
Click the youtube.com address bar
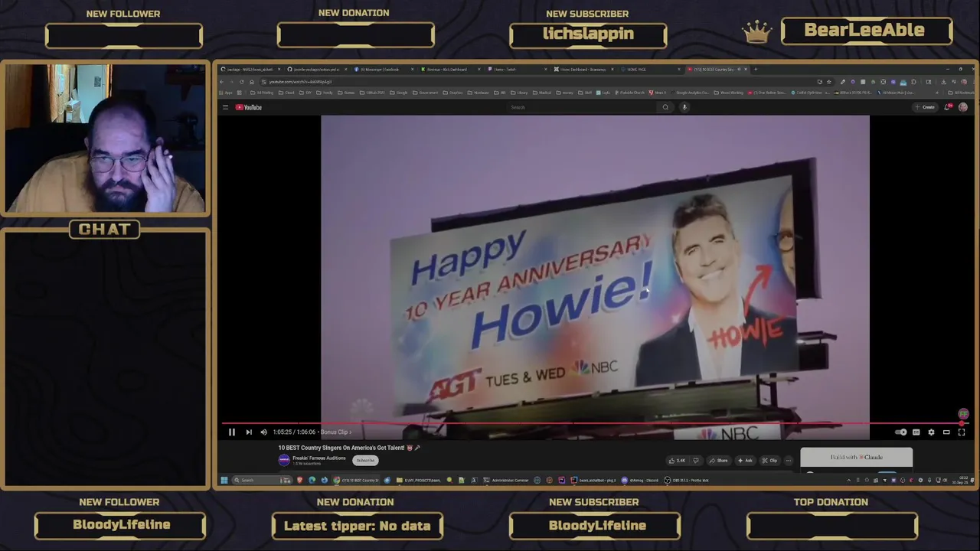(536, 82)
